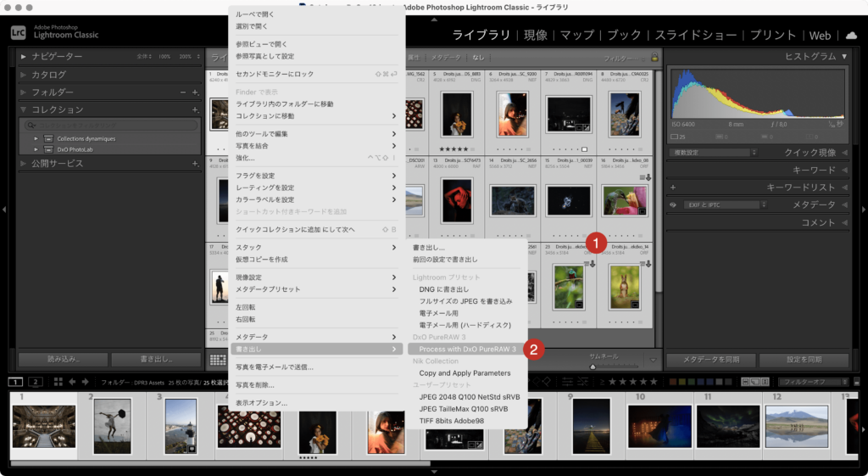Remove folder using the minus icon
Screen dimensions: 868x476
[x=183, y=92]
